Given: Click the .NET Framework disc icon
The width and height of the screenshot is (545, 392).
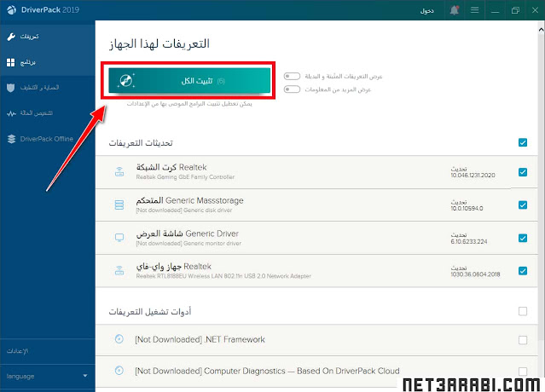Looking at the screenshot, I should 119,339.
